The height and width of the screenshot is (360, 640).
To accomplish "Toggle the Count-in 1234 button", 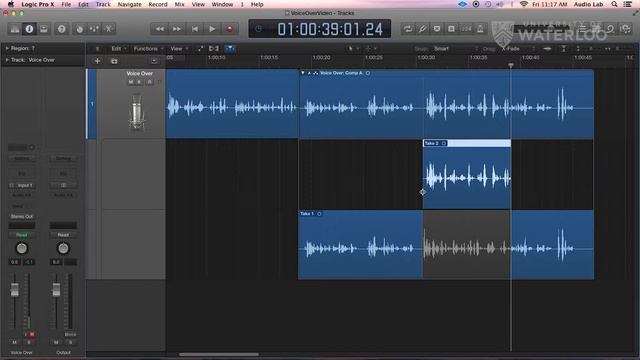I will point(466,29).
